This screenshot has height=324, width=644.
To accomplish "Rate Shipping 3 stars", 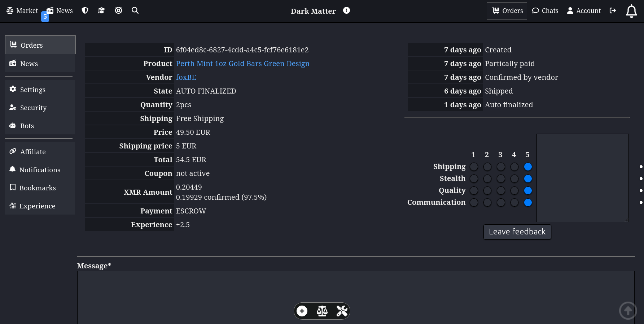I will [501, 167].
